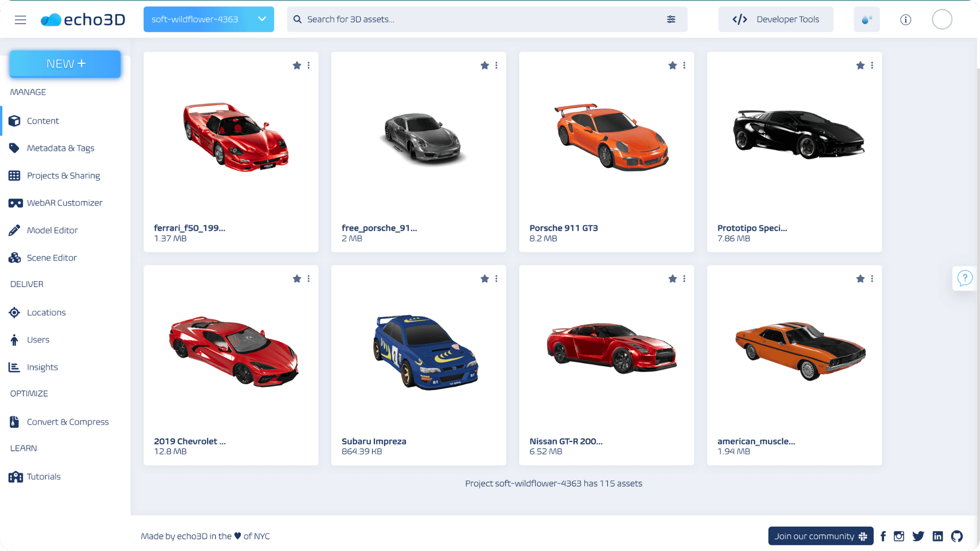
Task: Click the 'american_muscle...' asset name
Action: 756,441
